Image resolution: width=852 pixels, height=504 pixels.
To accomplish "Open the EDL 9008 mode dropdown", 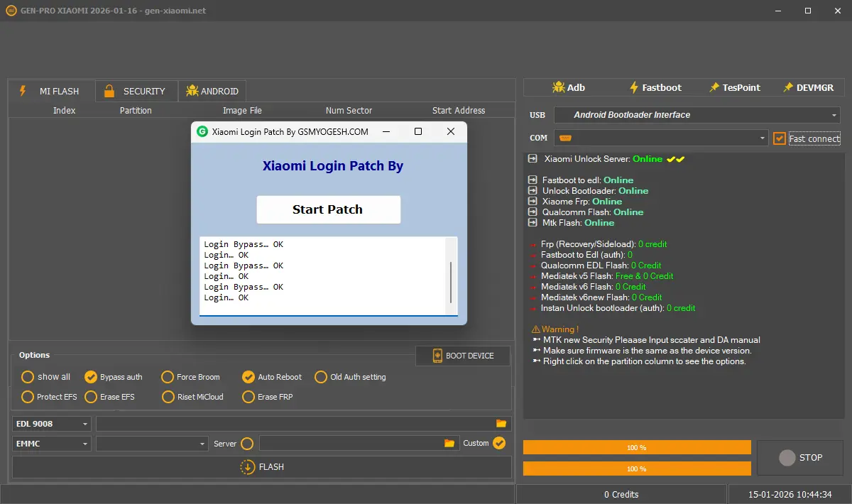I will pyautogui.click(x=52, y=424).
